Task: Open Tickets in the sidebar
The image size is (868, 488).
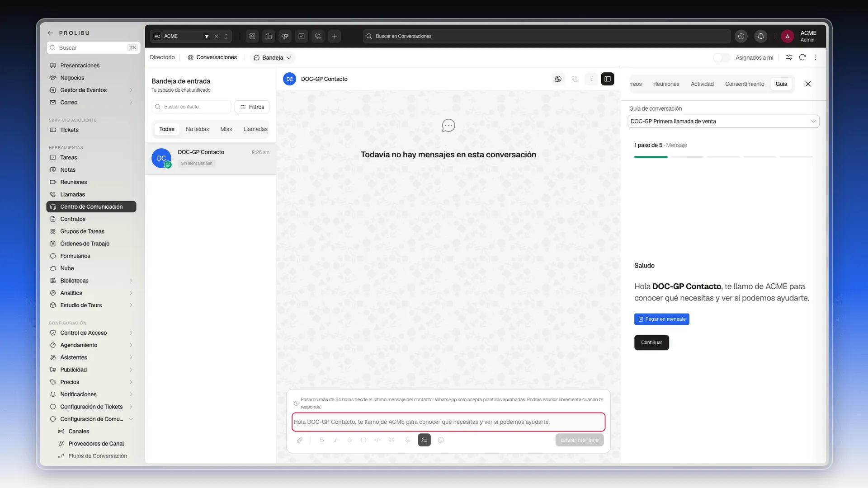Action: tap(92, 130)
